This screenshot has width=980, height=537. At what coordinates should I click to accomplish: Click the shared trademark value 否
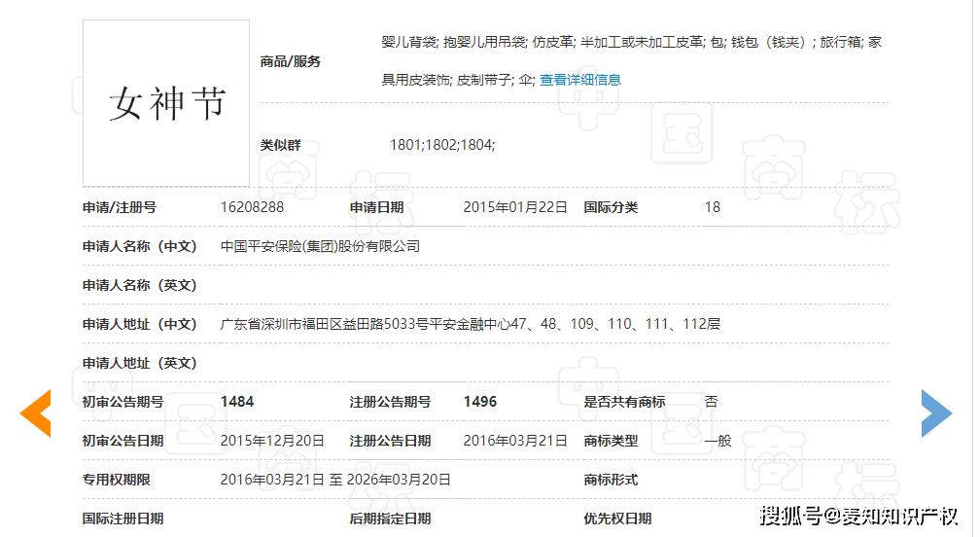pyautogui.click(x=712, y=402)
